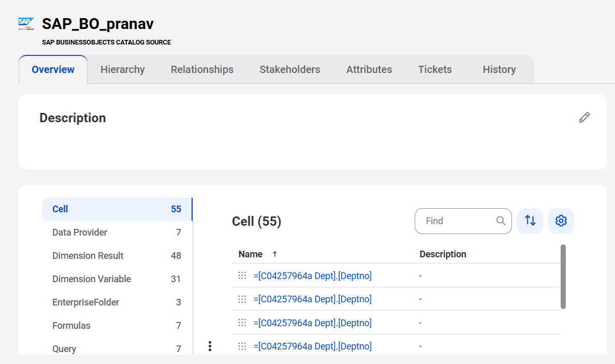Select the Dimension Variable category
The width and height of the screenshot is (615, 364).
(117, 279)
